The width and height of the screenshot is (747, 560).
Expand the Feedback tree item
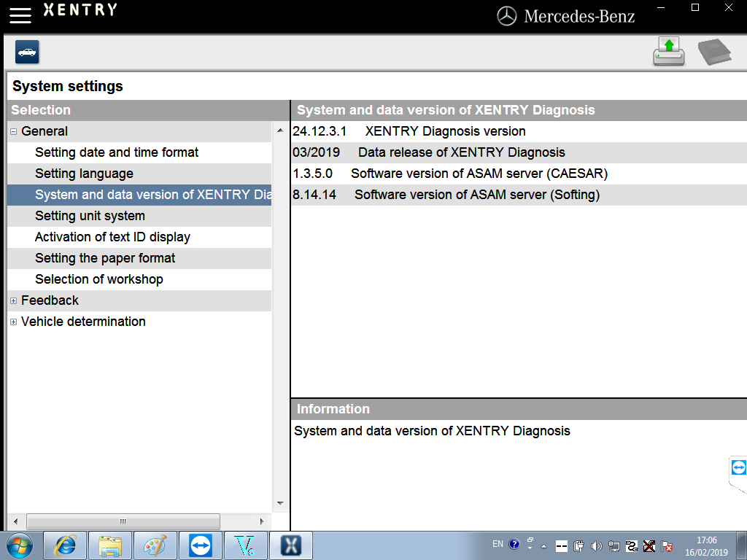click(12, 300)
